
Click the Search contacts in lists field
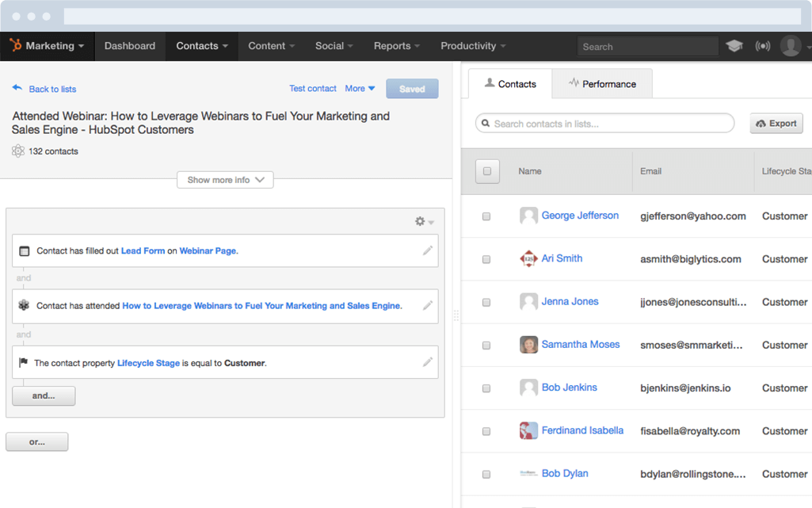[605, 124]
